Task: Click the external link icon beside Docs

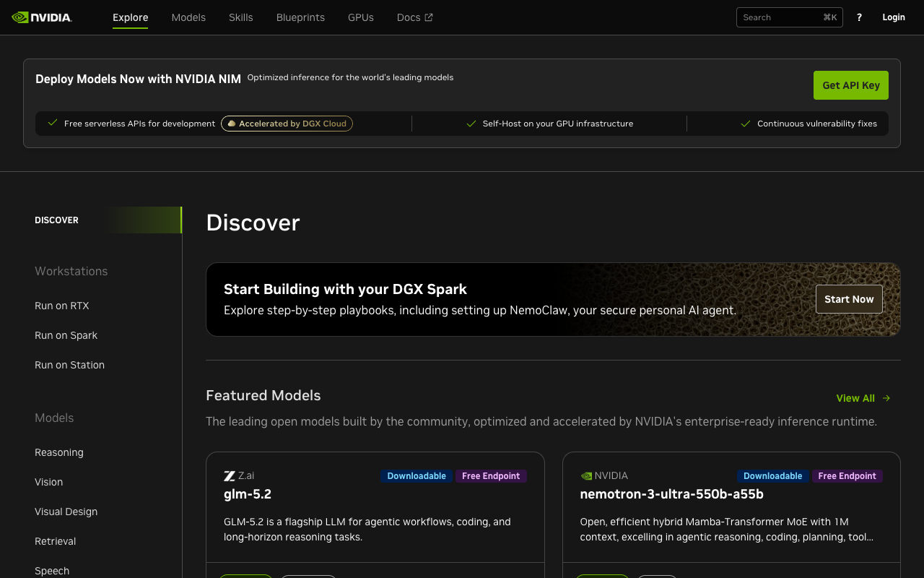Action: click(429, 17)
